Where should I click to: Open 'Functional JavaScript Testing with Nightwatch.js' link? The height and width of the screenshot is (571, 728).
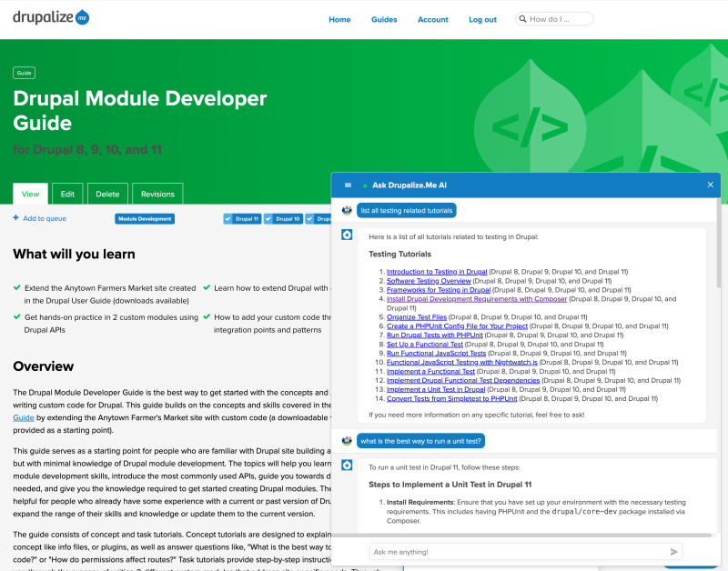point(462,362)
